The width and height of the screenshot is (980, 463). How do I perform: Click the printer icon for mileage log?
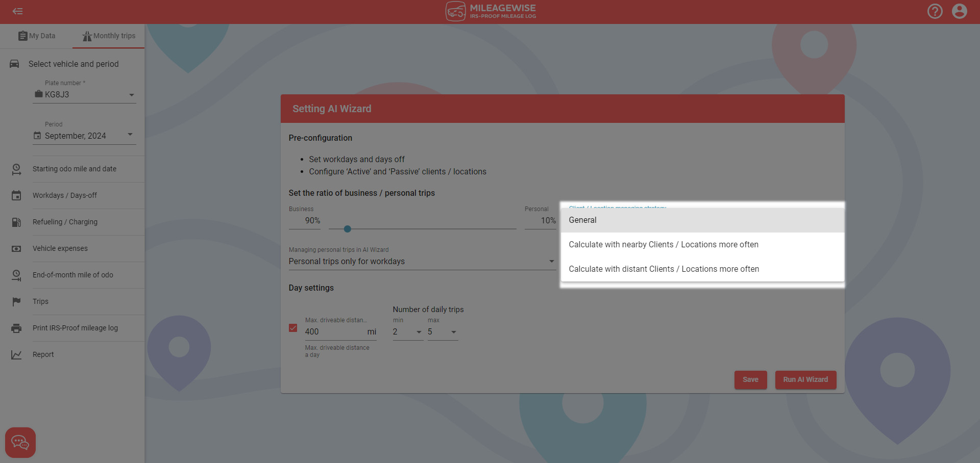[x=16, y=328]
